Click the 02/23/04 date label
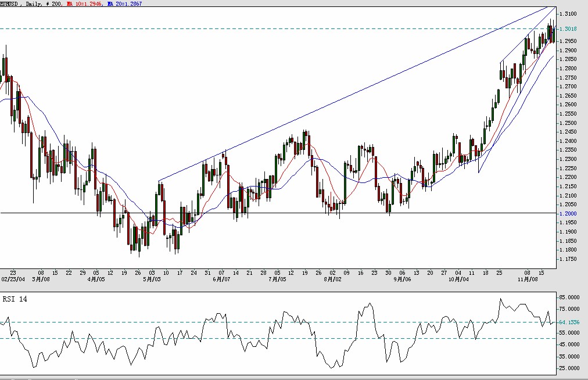Viewport: 588px width, 380px height. [x=13, y=279]
